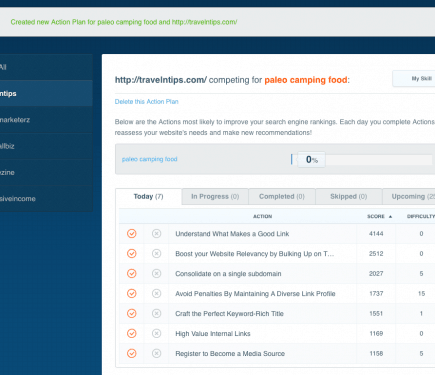Click Delete this Action Plan link
435x375 pixels.
click(x=147, y=102)
